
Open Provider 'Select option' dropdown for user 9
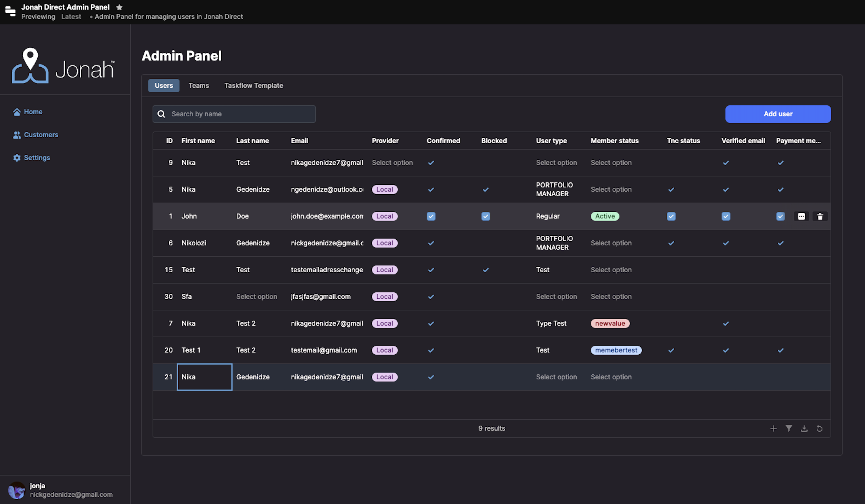coord(392,163)
